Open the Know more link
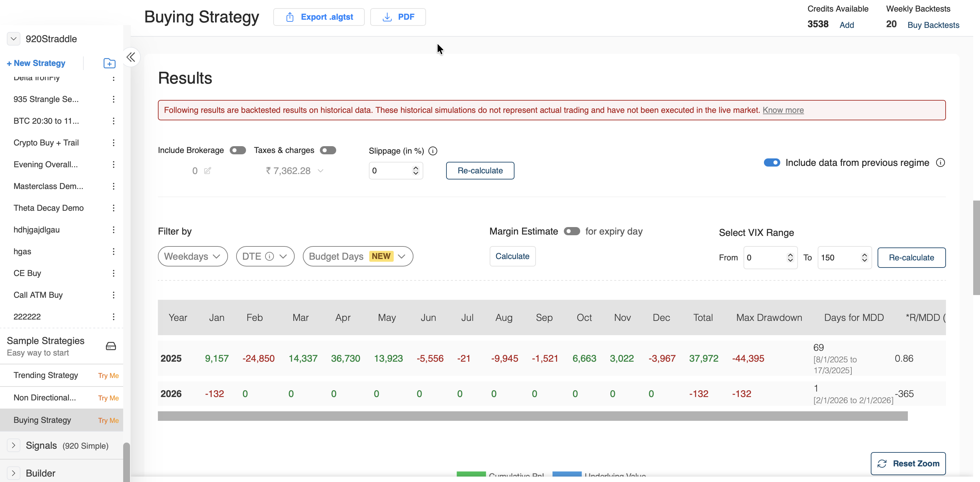Screen dimensions: 980x482 (783, 110)
